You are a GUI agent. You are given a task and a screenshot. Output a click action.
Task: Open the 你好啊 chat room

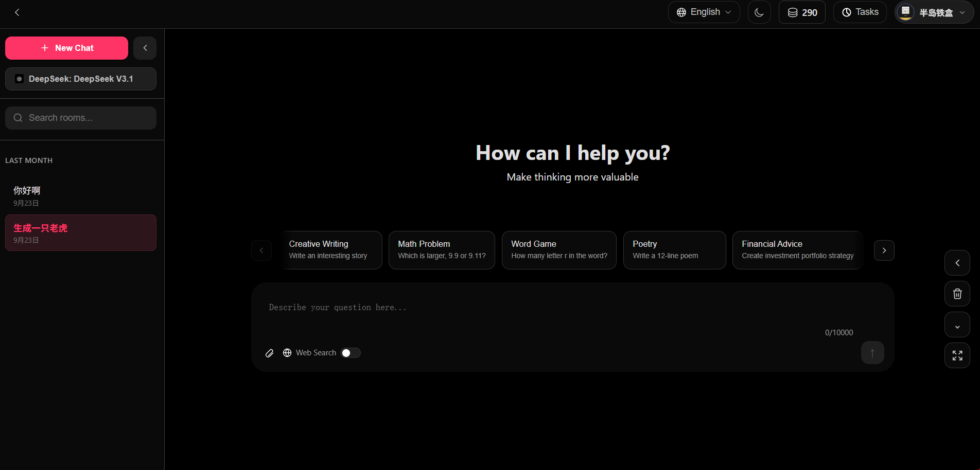point(81,196)
